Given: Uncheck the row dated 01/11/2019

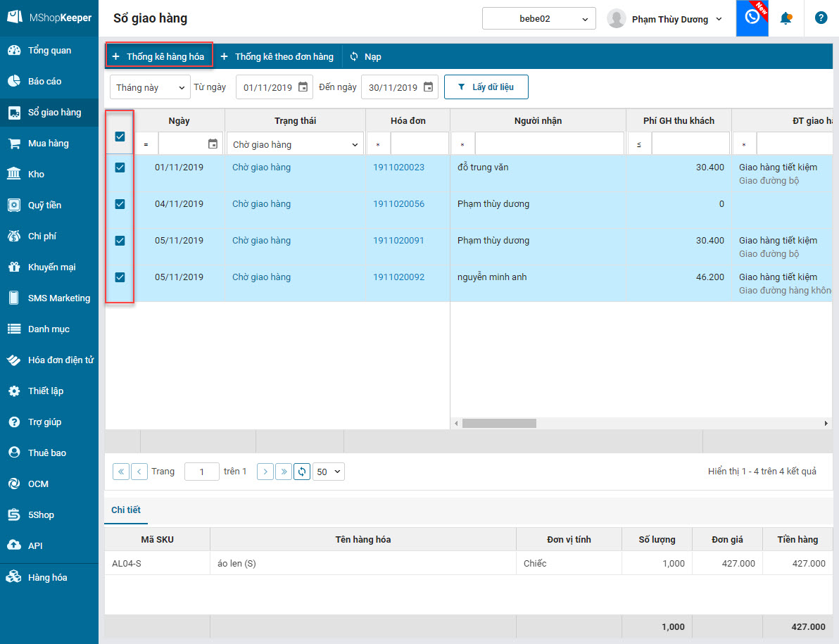Looking at the screenshot, I should pyautogui.click(x=120, y=168).
